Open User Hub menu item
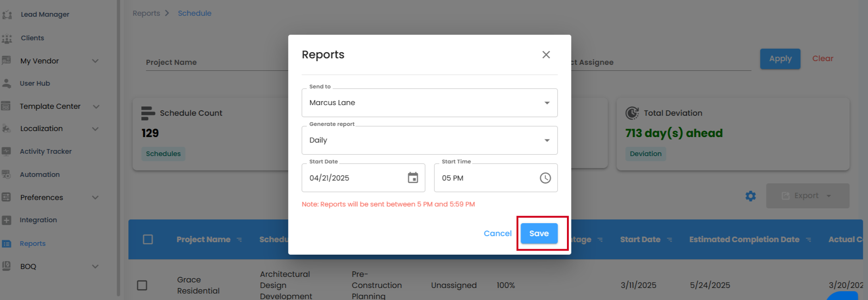 point(35,83)
